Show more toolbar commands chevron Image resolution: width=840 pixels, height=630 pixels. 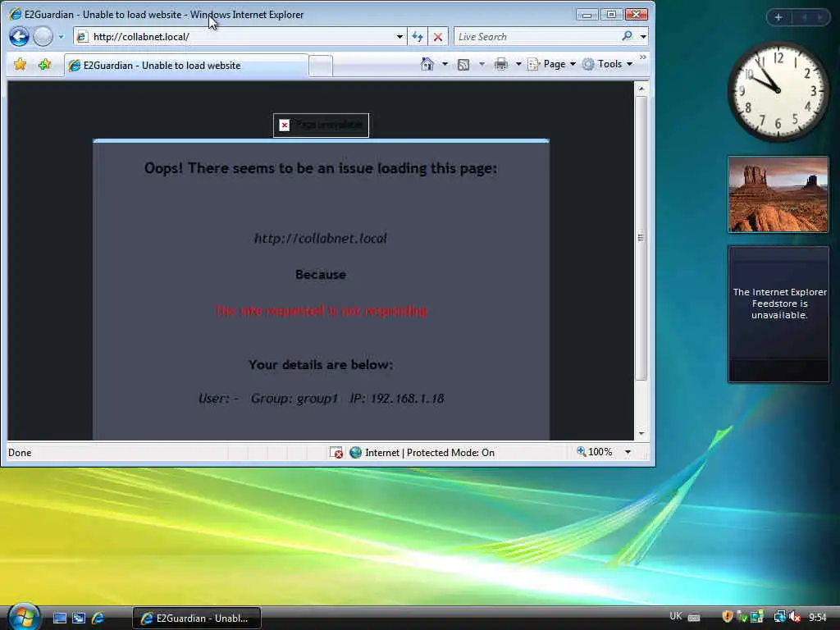point(643,57)
